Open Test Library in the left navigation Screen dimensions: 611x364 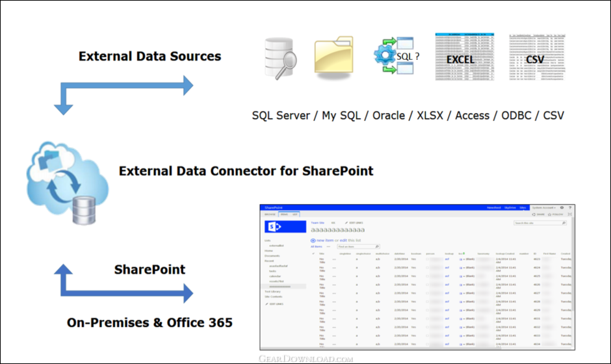273,291
